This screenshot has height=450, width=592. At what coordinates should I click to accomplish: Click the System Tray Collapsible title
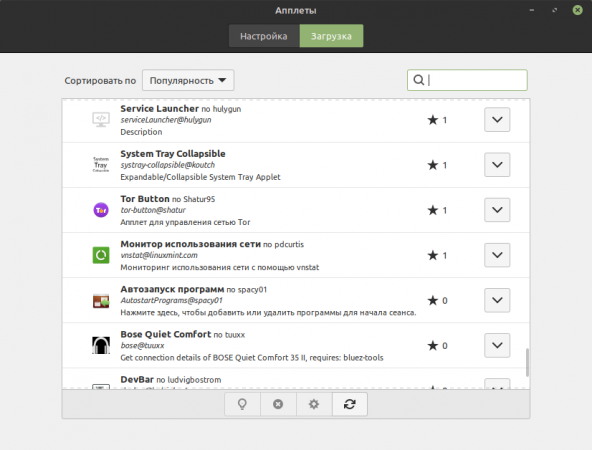tap(173, 154)
